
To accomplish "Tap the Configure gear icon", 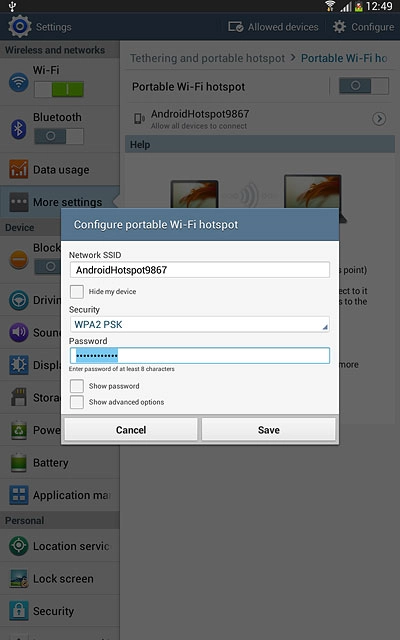I will click(339, 27).
